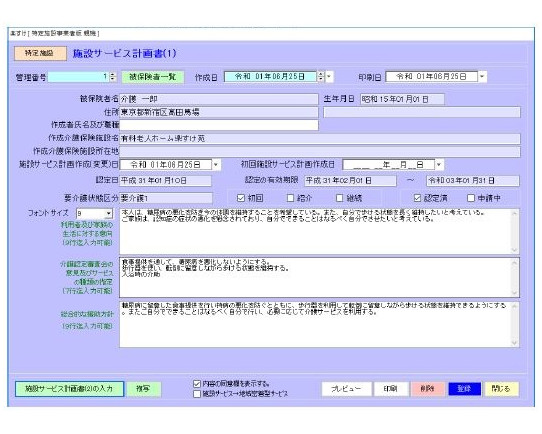Viewport: 542px width, 434px height.
Task: Uncheck the 認定済 checkbox
Action: pos(417,198)
